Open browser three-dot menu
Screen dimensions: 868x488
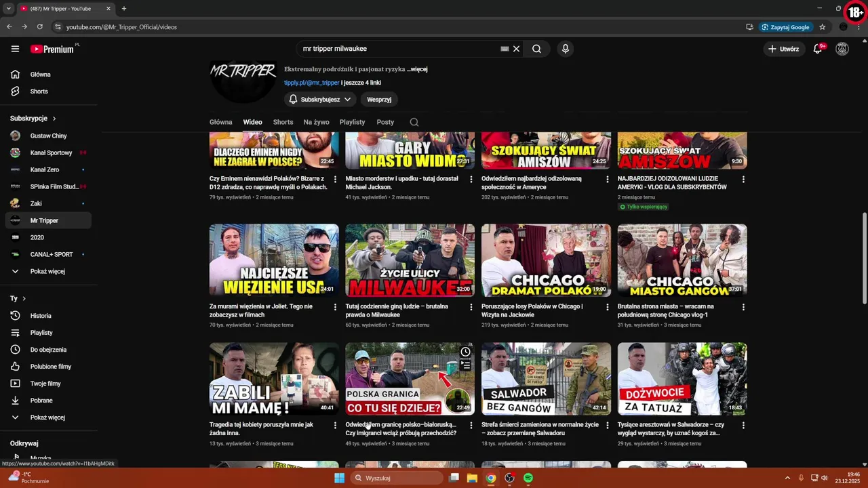click(859, 27)
